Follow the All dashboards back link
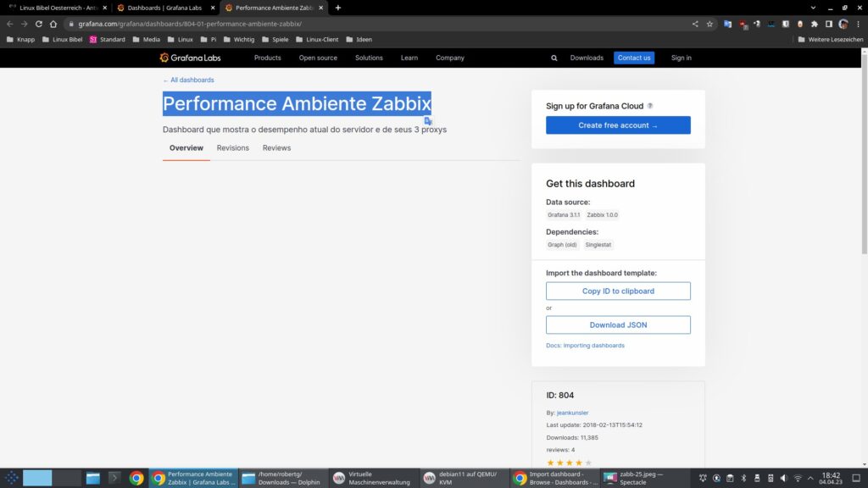The height and width of the screenshot is (488, 868). [x=188, y=80]
